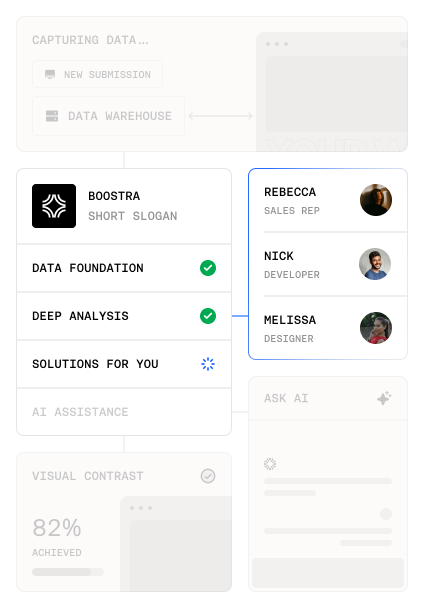Open Nick's profile avatar
424x608 pixels.
[375, 264]
